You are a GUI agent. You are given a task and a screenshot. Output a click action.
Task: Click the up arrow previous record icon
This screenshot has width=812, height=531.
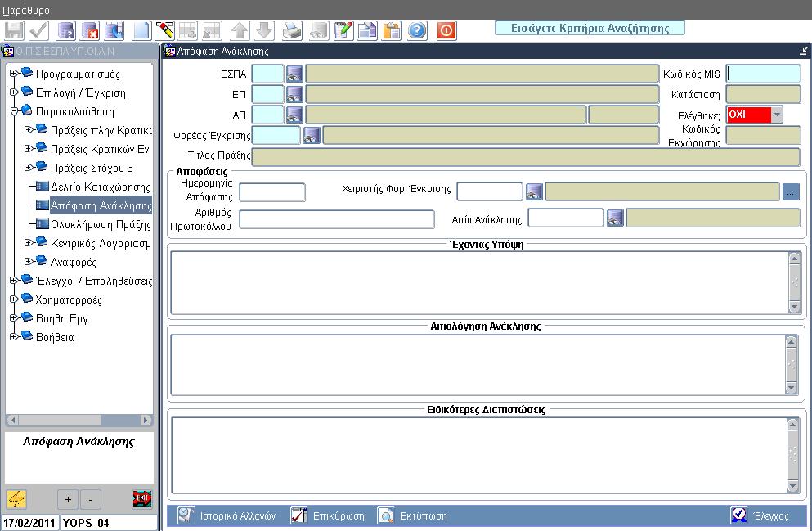click(240, 30)
